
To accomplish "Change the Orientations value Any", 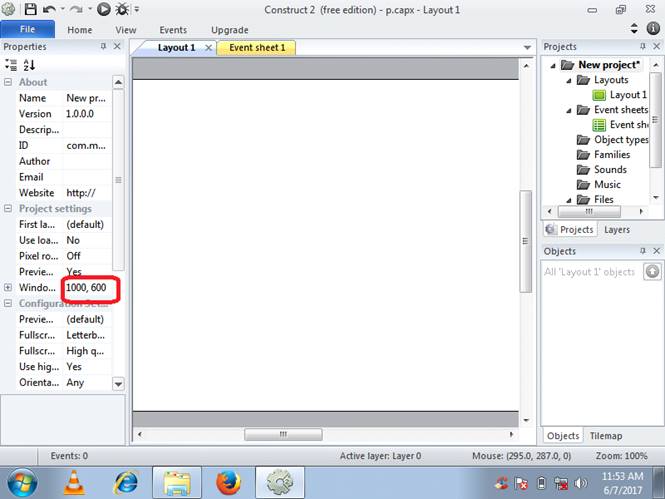I will [x=86, y=382].
